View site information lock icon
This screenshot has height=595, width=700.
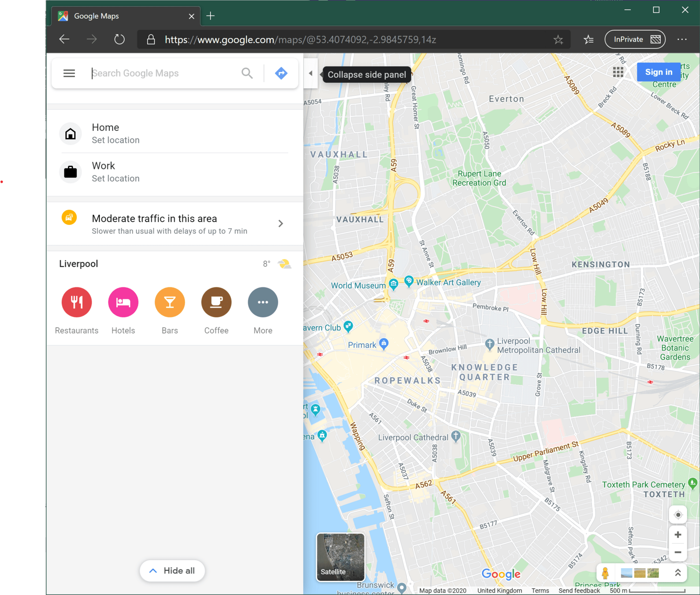[151, 40]
